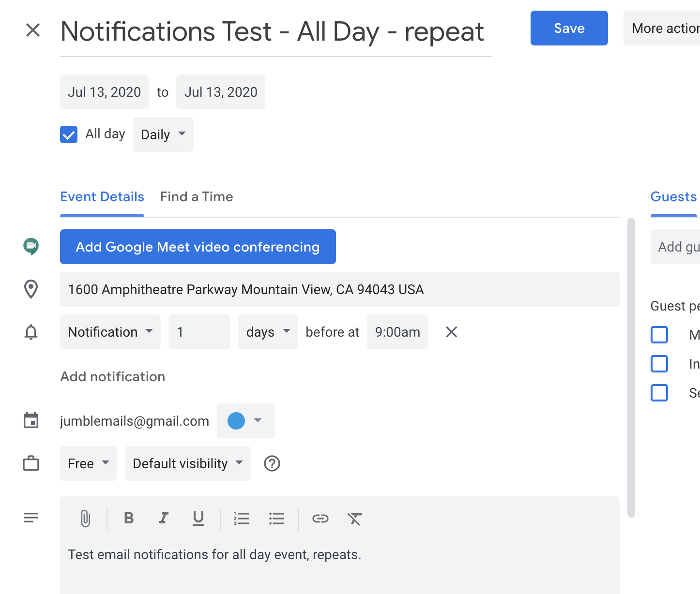This screenshot has height=594, width=700.
Task: Insert a link in the description
Action: pos(320,519)
